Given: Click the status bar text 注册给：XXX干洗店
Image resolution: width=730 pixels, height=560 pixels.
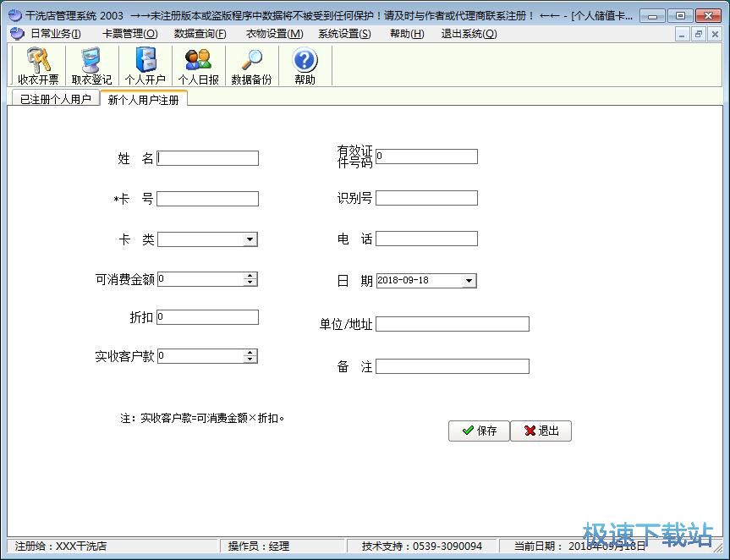Looking at the screenshot, I should coord(61,546).
